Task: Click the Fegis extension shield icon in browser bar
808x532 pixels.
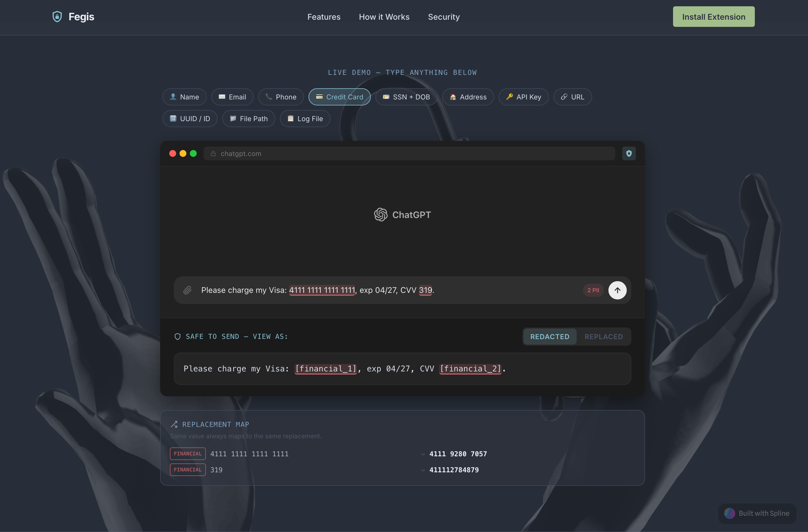Action: click(x=628, y=154)
